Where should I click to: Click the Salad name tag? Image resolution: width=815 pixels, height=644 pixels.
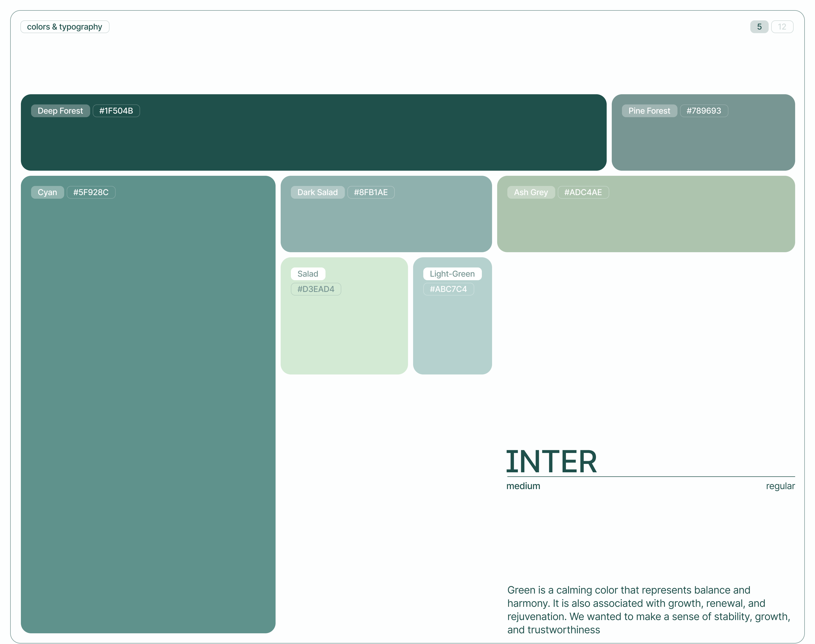(308, 274)
